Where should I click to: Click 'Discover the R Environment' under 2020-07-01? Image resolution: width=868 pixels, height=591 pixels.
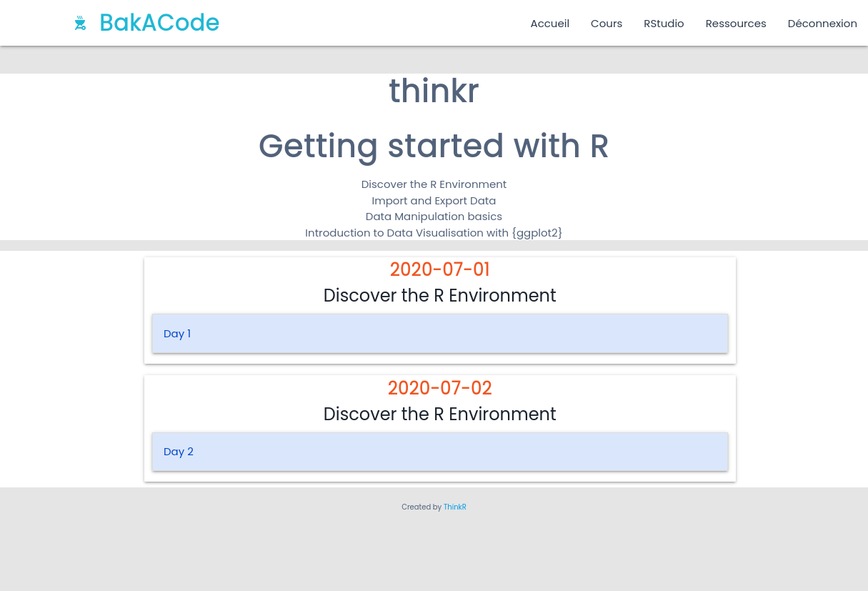(440, 296)
